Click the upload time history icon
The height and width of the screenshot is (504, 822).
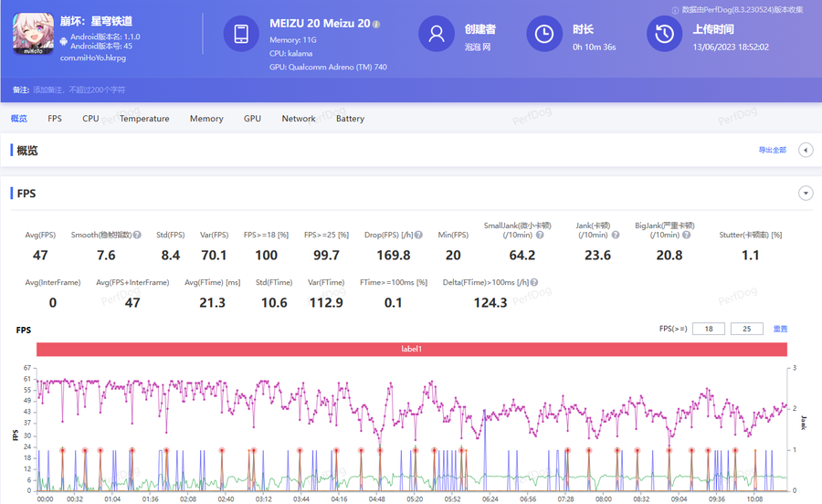[x=664, y=34]
